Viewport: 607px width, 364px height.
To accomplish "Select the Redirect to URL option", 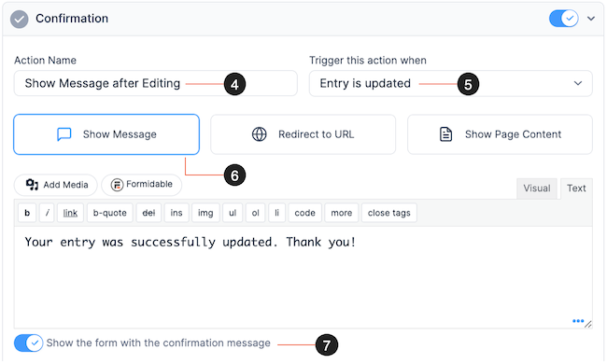I will (303, 134).
